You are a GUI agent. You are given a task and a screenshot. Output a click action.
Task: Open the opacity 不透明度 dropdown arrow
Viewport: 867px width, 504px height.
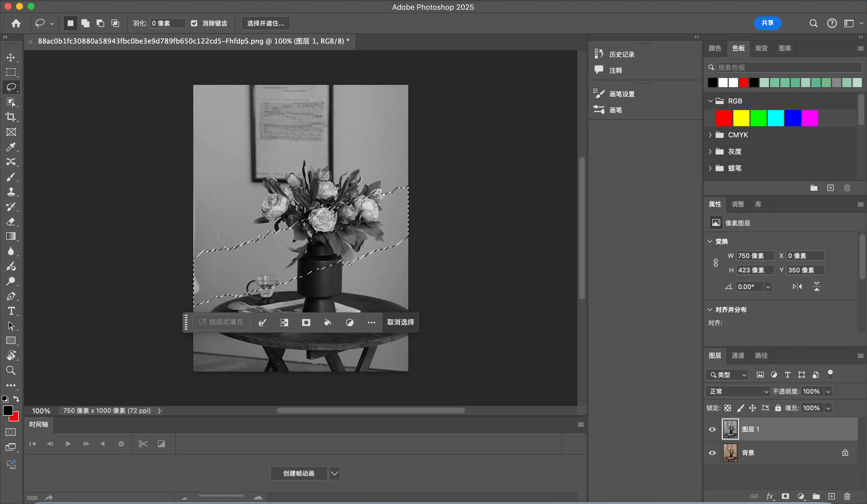pyautogui.click(x=828, y=392)
